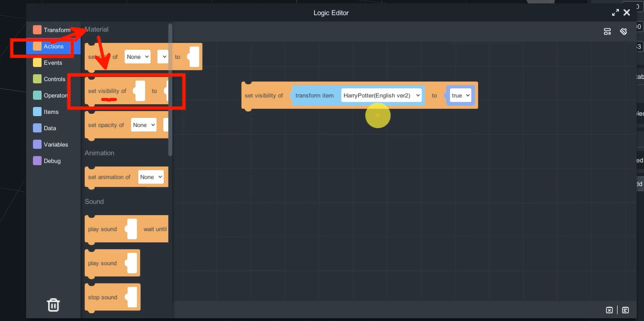Screen dimensions: 644x321
Task: Click the stop sound block
Action: (102, 297)
